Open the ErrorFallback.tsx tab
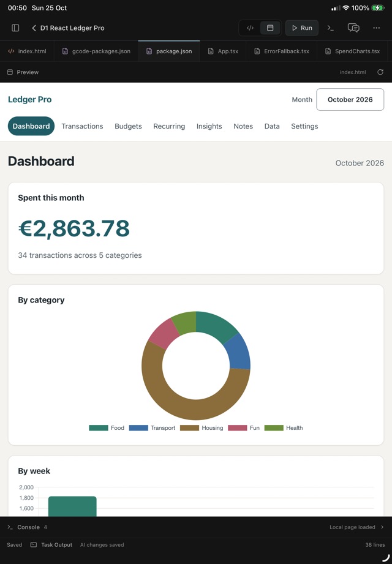This screenshot has height=564, width=392. point(282,51)
